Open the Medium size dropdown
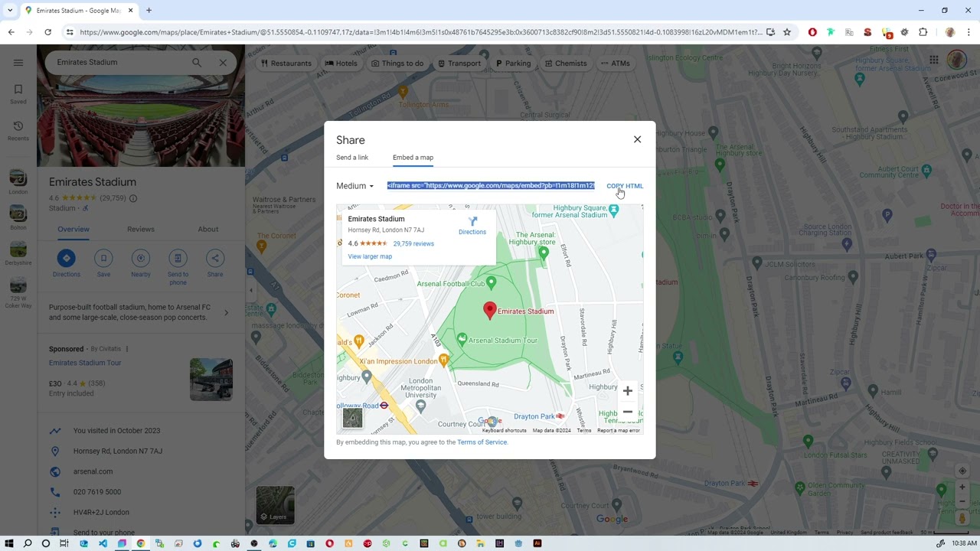The width and height of the screenshot is (980, 551). [354, 186]
